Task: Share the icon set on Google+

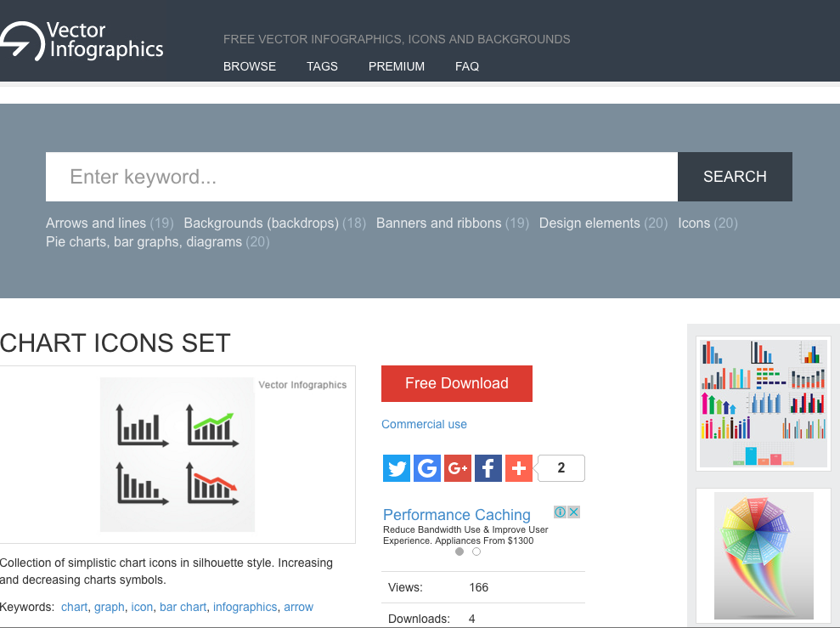Action: click(x=458, y=467)
